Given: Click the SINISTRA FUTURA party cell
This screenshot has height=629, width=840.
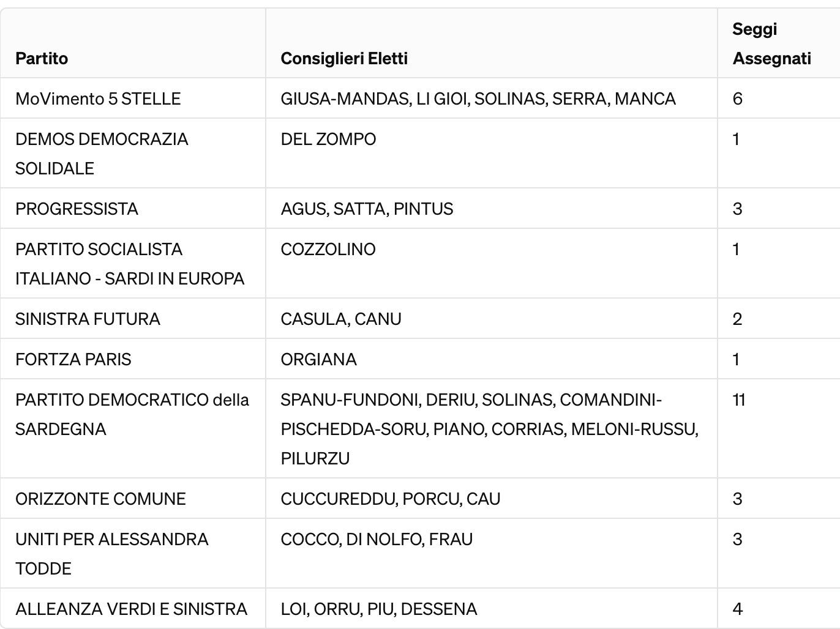Looking at the screenshot, I should coord(88,319).
